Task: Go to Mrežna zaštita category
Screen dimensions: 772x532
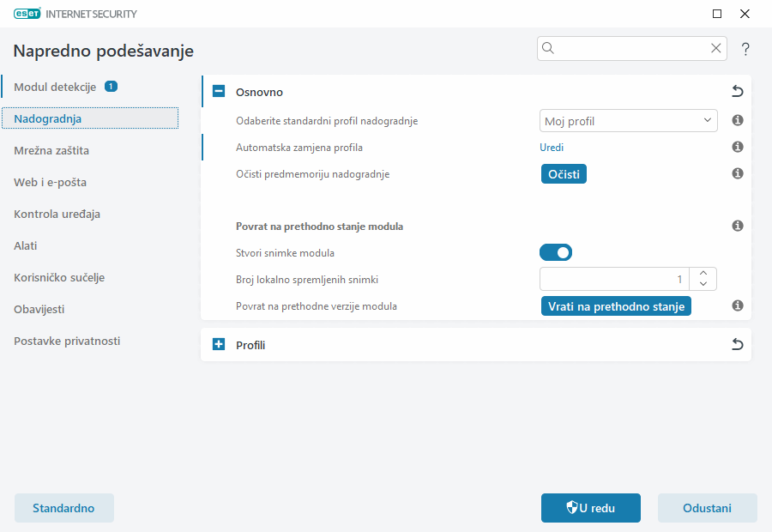Action: tap(51, 150)
